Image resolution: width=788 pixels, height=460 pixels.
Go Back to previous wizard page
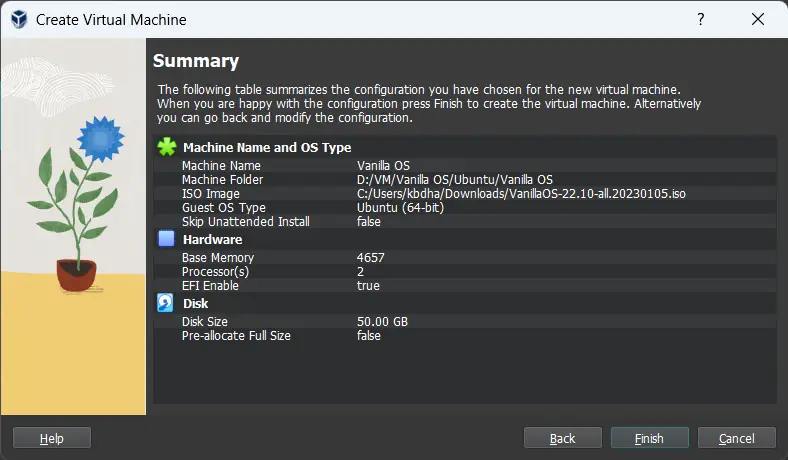click(562, 438)
